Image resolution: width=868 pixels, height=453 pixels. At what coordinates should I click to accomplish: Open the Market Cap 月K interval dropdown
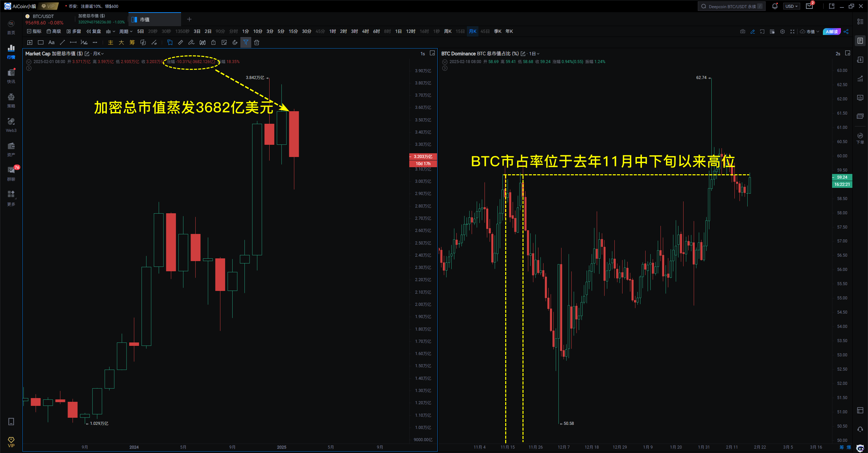click(98, 54)
